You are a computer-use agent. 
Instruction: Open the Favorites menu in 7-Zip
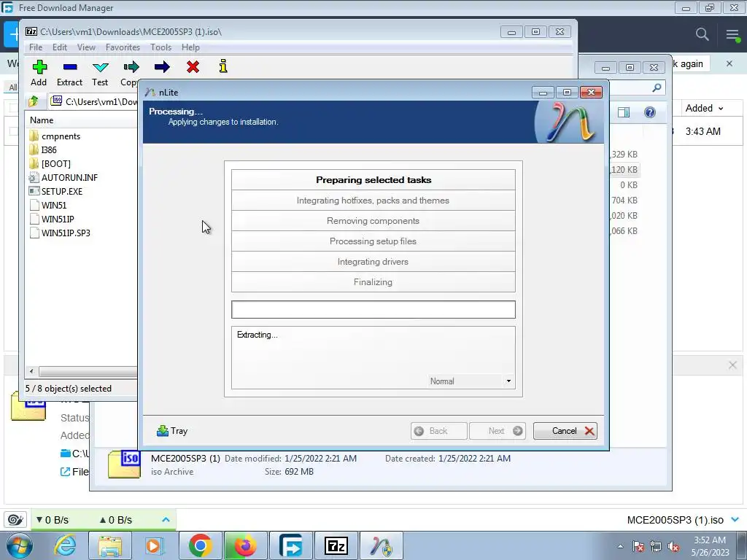click(x=123, y=47)
